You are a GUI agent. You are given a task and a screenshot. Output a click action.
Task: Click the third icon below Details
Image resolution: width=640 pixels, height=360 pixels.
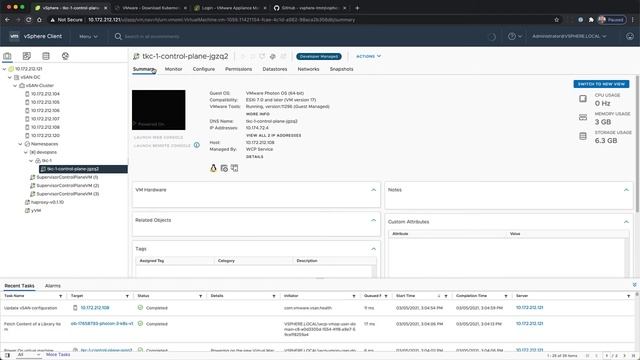coord(234,168)
